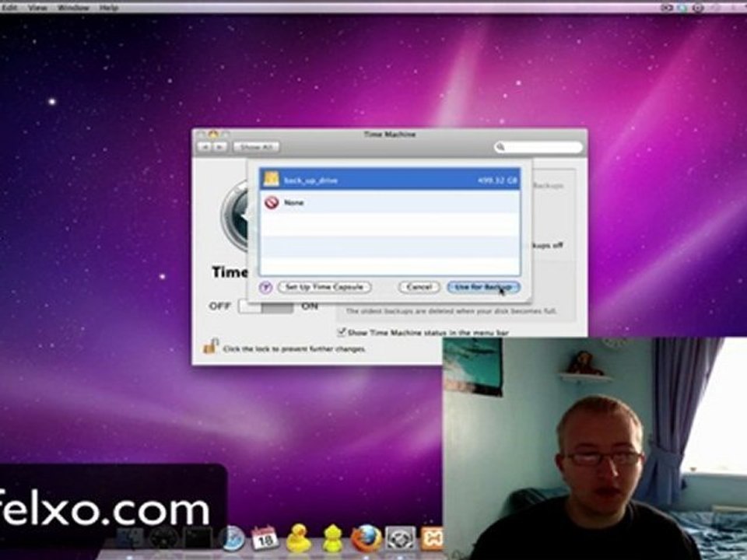Open the second yellow duck dock app

click(x=332, y=538)
